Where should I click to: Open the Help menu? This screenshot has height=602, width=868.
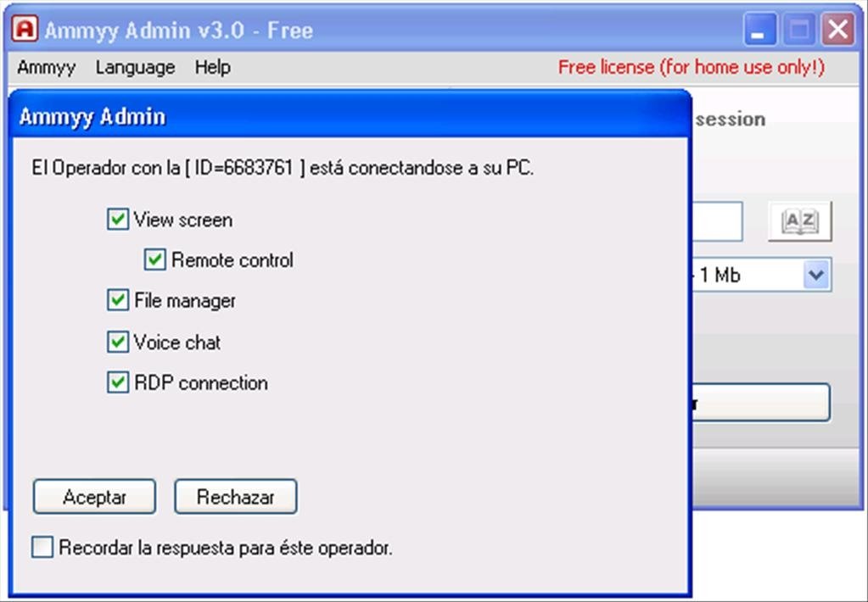[x=211, y=67]
